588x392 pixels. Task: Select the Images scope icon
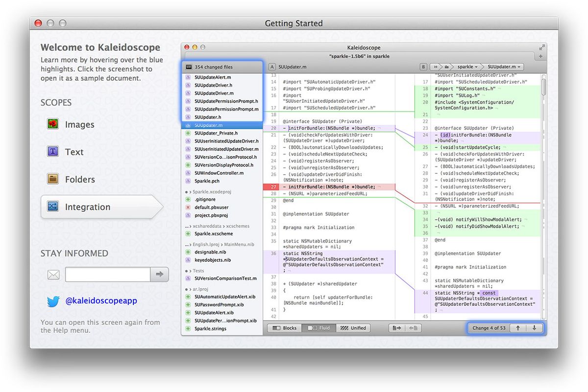pos(52,124)
